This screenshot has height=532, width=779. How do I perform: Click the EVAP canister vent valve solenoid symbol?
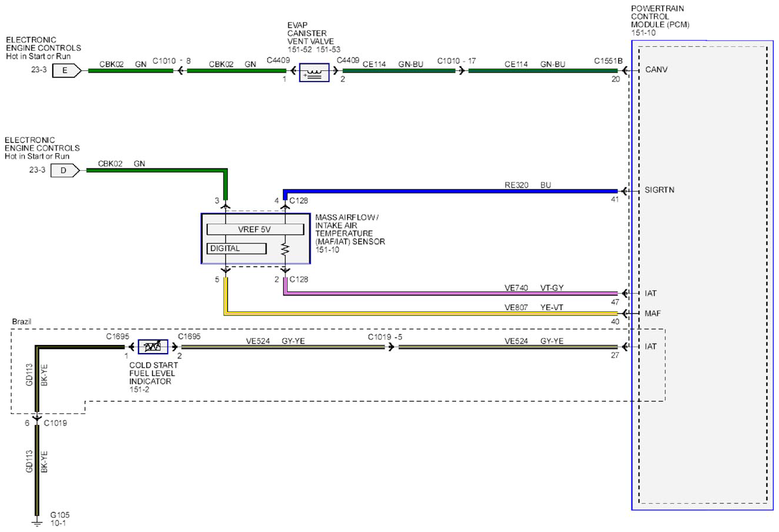pos(314,73)
